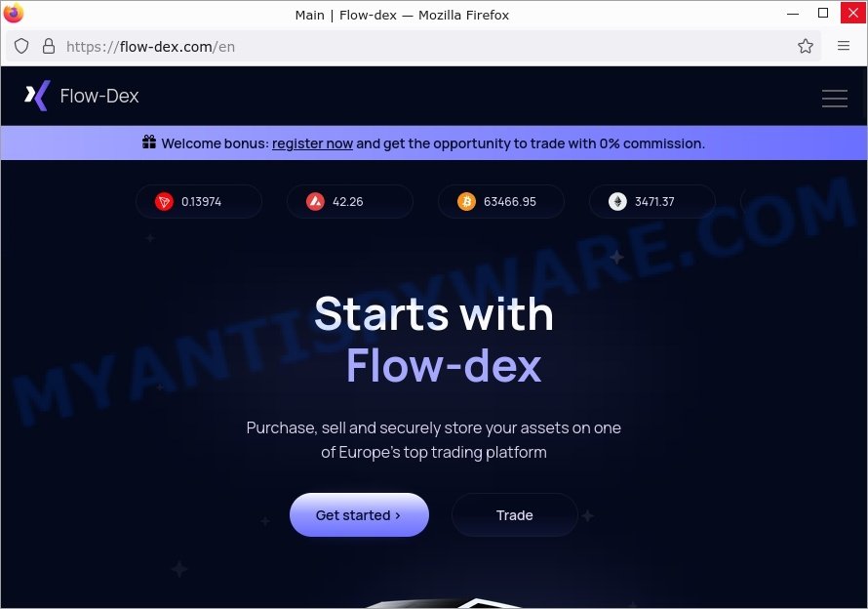Click the Trade button

(x=514, y=514)
